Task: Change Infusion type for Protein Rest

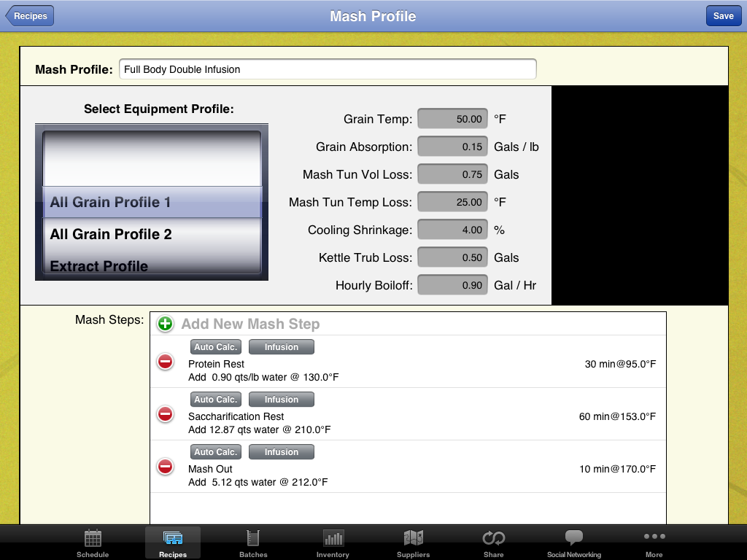Action: click(x=282, y=347)
